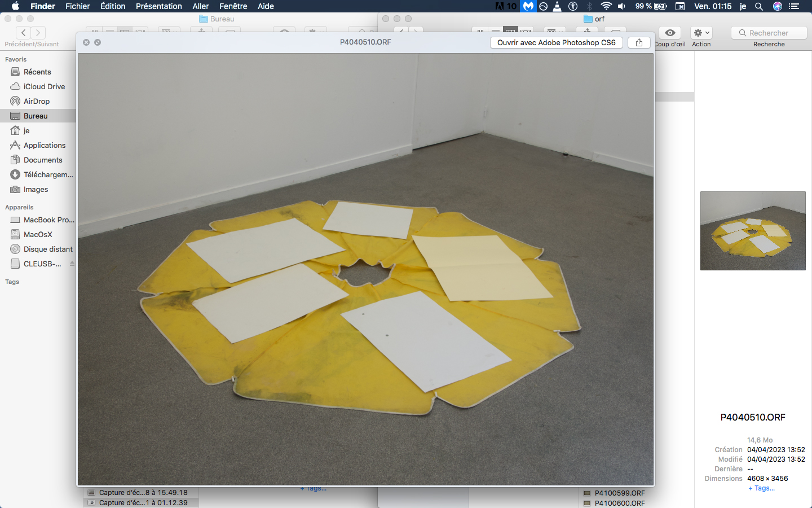Open Siri from the menu bar
Screen dimensions: 812x508
[778, 6]
